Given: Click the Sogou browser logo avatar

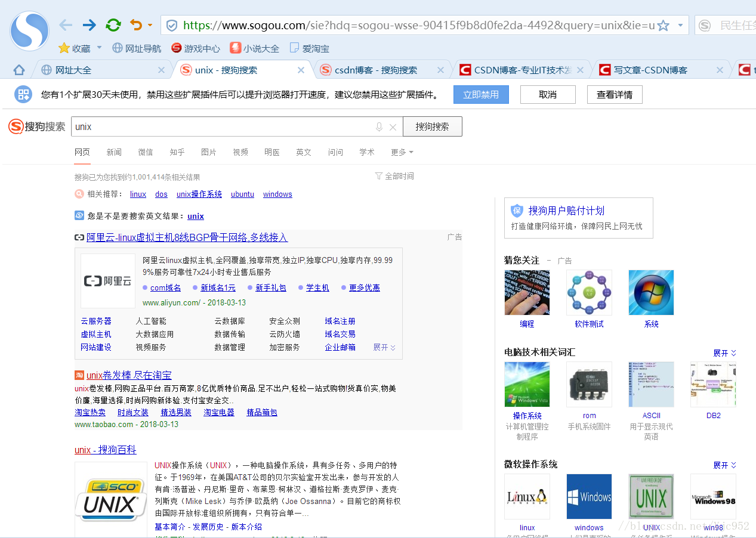Looking at the screenshot, I should click(30, 30).
